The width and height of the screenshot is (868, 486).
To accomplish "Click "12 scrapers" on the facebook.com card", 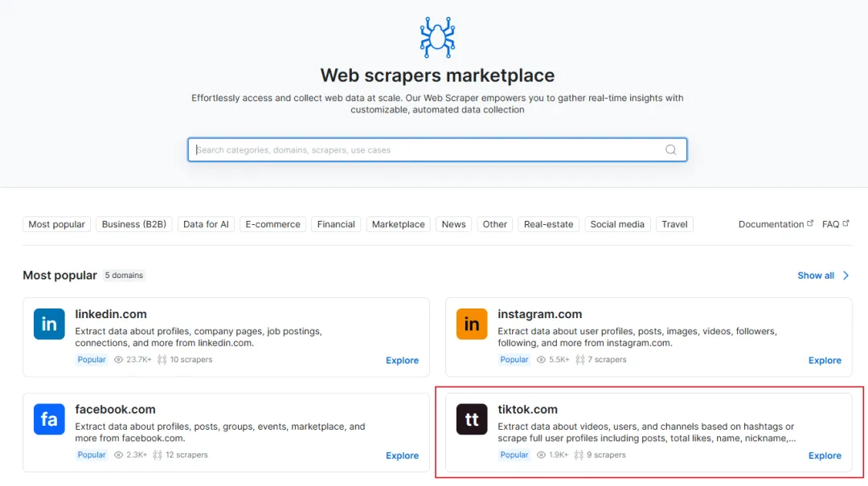I will click(186, 455).
